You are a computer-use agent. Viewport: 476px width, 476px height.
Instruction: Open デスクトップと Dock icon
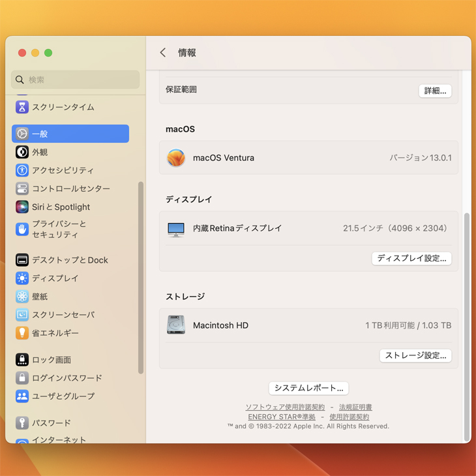pyautogui.click(x=22, y=260)
